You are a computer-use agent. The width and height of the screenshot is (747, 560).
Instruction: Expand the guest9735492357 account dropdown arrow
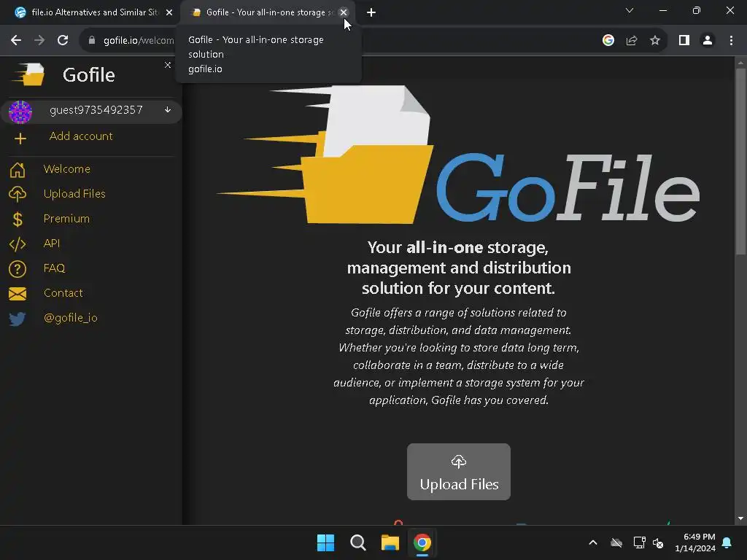click(x=168, y=110)
